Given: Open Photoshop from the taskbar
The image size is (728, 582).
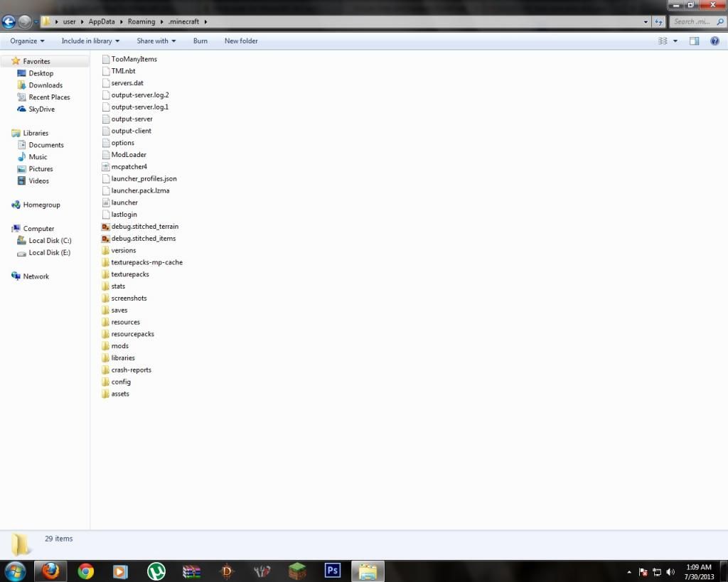Looking at the screenshot, I should (332, 571).
